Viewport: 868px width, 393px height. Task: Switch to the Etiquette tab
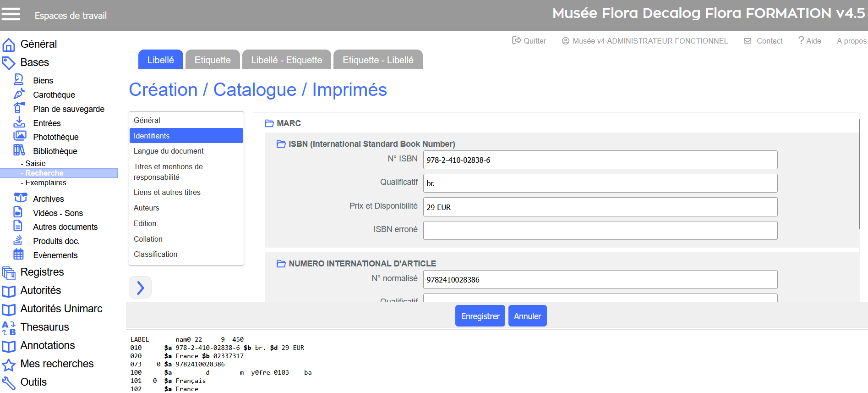(213, 60)
